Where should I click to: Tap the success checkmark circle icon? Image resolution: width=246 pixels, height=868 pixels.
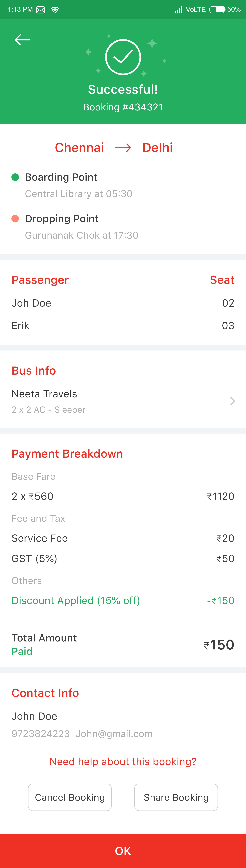click(x=123, y=57)
